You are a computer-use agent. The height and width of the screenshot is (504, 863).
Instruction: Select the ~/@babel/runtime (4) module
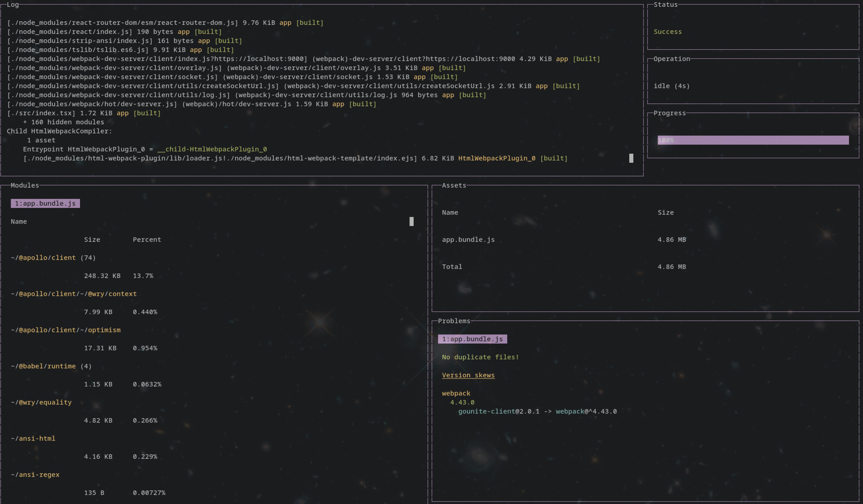coord(51,366)
